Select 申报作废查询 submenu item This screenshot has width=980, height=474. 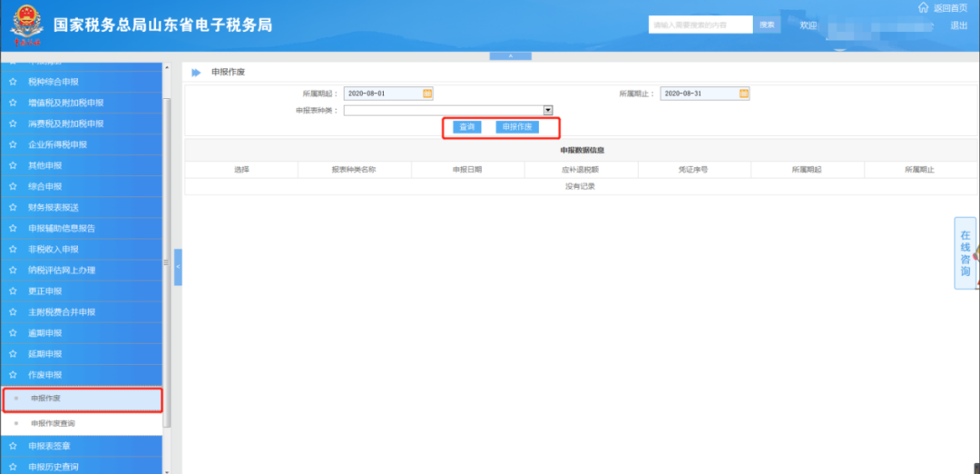82,424
